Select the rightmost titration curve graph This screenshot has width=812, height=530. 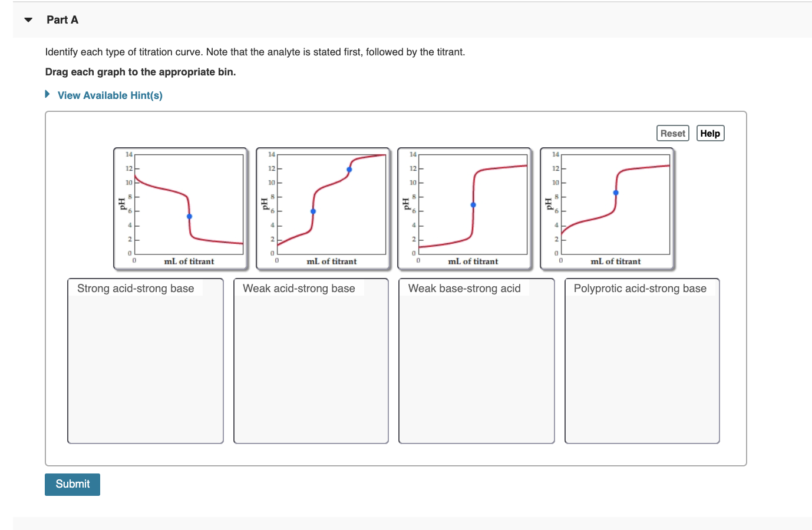606,208
